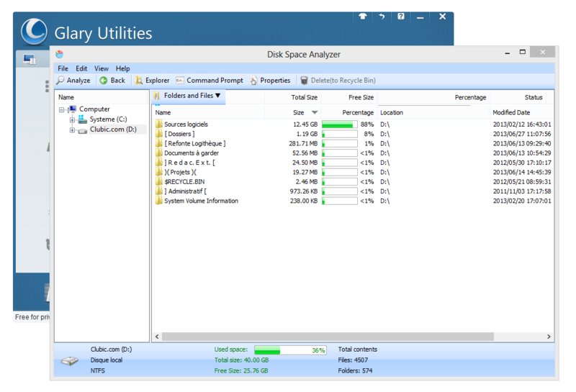Click the Documents à garder folder icon
The image size is (576, 392).
158,152
